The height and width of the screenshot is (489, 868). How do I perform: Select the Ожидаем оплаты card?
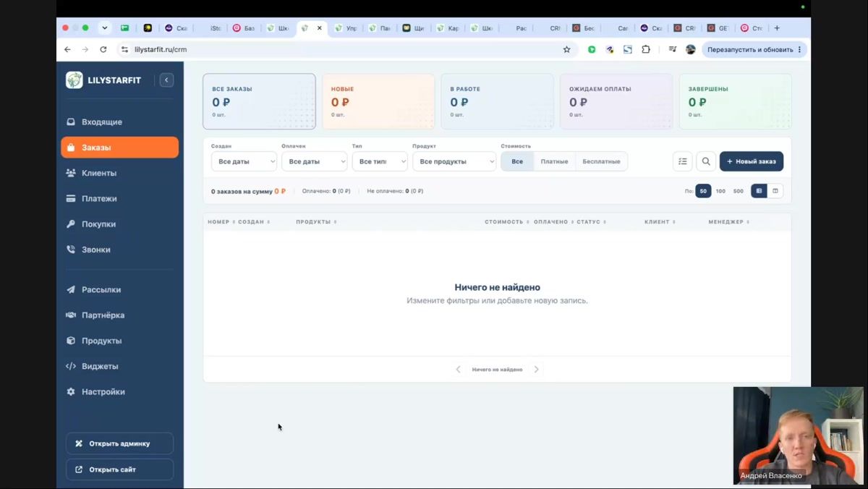pos(616,101)
